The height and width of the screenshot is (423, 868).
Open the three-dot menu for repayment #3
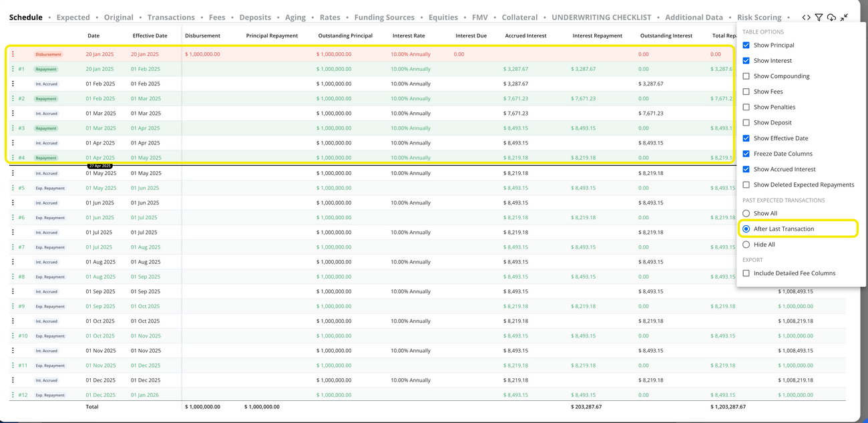(13, 128)
